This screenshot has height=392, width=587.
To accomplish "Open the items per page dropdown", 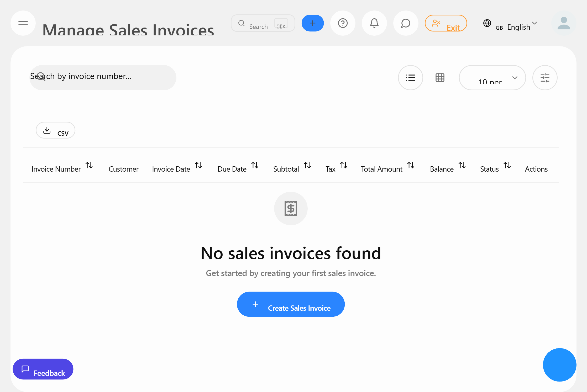I will pyautogui.click(x=492, y=78).
